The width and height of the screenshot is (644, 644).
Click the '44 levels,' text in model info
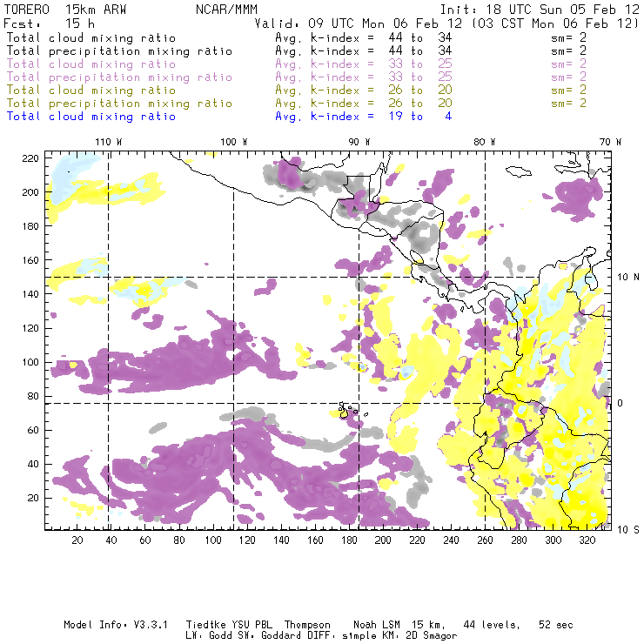coord(492,625)
